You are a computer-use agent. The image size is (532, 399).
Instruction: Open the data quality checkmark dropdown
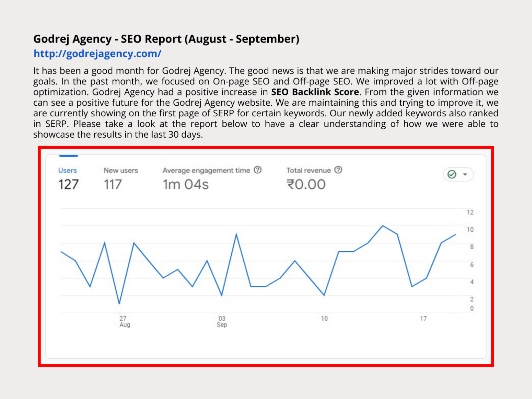click(x=458, y=174)
